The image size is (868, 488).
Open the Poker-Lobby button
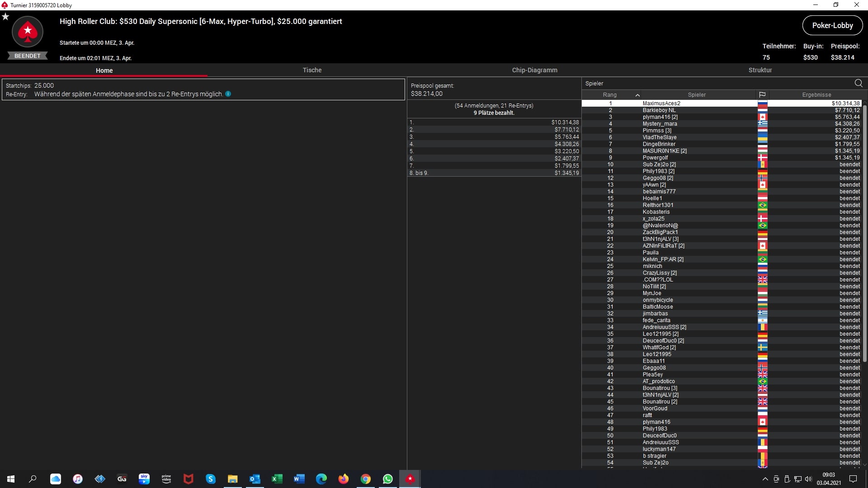pyautogui.click(x=832, y=26)
